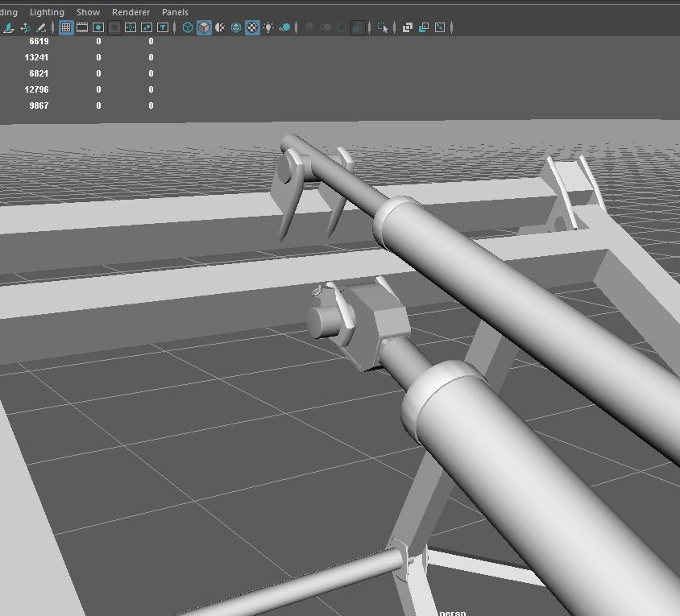Image resolution: width=680 pixels, height=616 pixels.
Task: Toggle the Shadows icon
Action: click(284, 27)
